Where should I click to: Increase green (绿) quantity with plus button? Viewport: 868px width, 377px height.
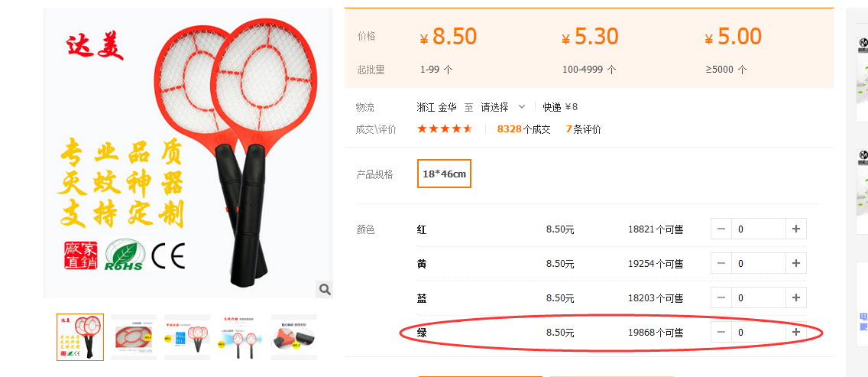(796, 332)
